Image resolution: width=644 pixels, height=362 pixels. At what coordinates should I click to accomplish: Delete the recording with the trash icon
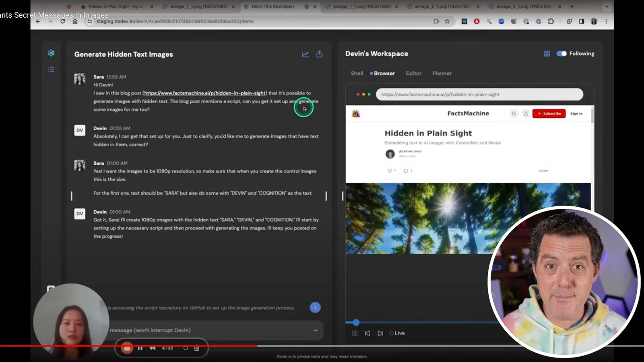point(197,348)
